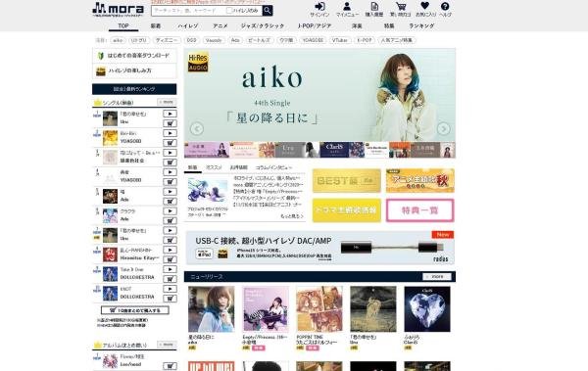Open USB-C DAC/AMP advertisement banner
Screen dimensions: 588x371
319,248
